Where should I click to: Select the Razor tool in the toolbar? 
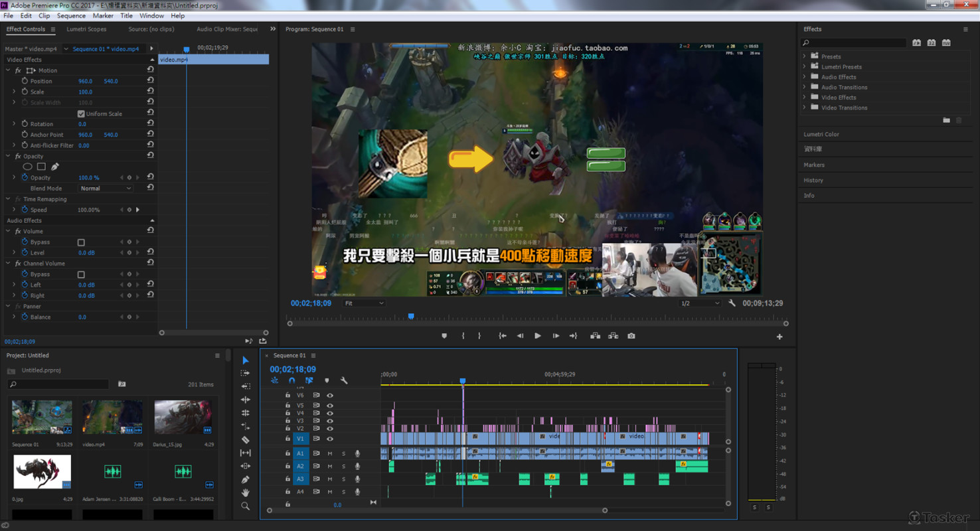pos(245,439)
